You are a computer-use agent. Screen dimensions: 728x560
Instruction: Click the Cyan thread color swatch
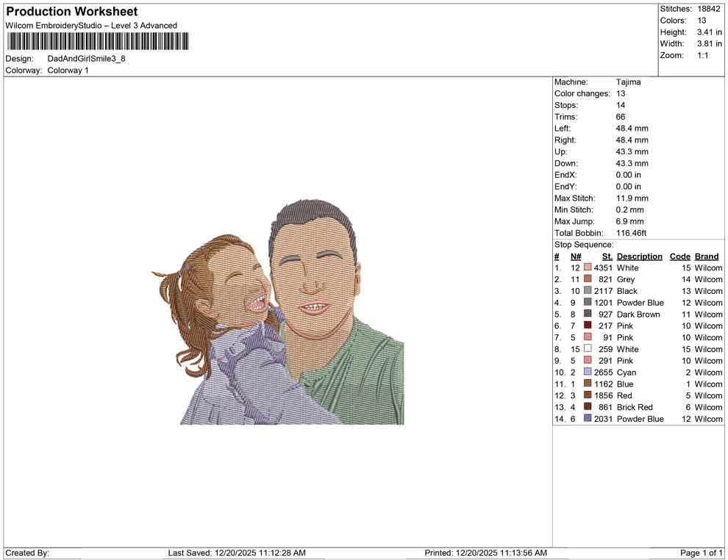point(588,372)
